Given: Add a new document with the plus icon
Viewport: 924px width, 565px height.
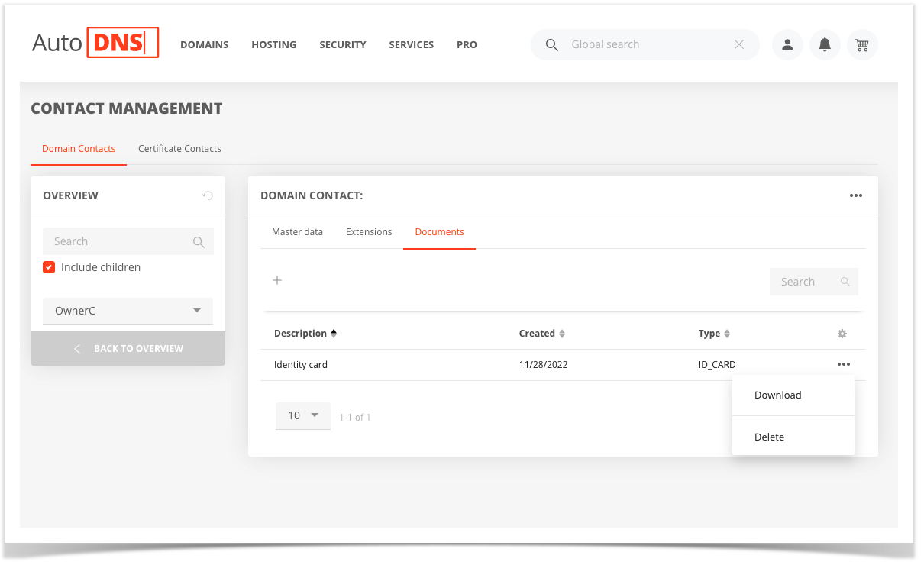Looking at the screenshot, I should point(277,280).
